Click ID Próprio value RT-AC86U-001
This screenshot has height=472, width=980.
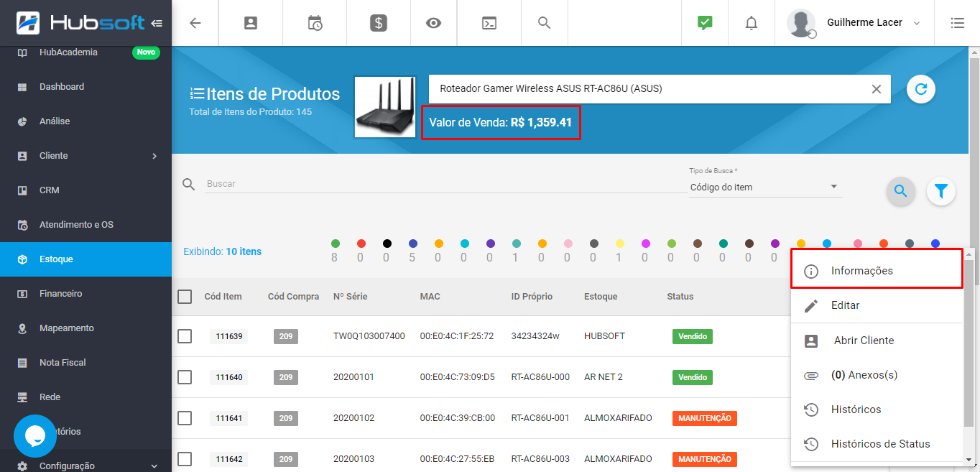click(x=540, y=418)
